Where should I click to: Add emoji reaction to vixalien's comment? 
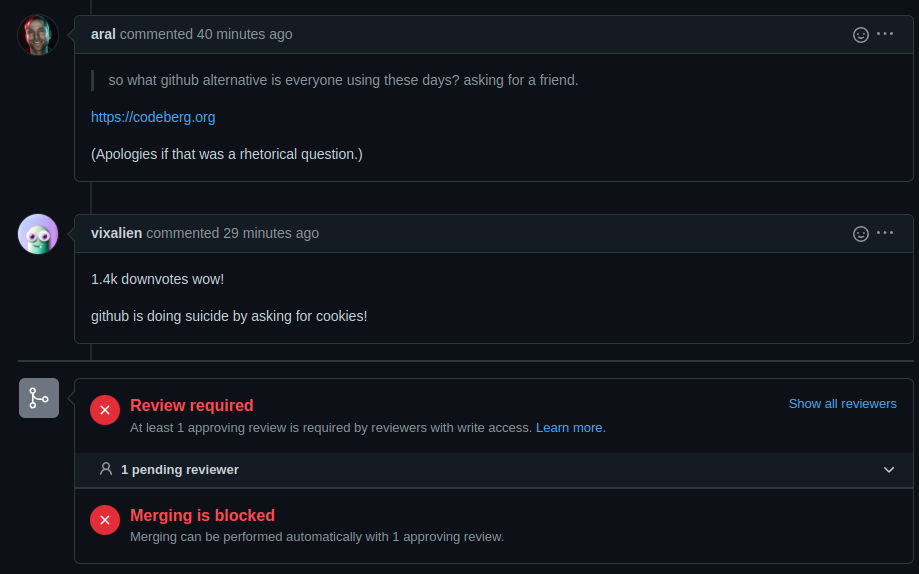860,233
